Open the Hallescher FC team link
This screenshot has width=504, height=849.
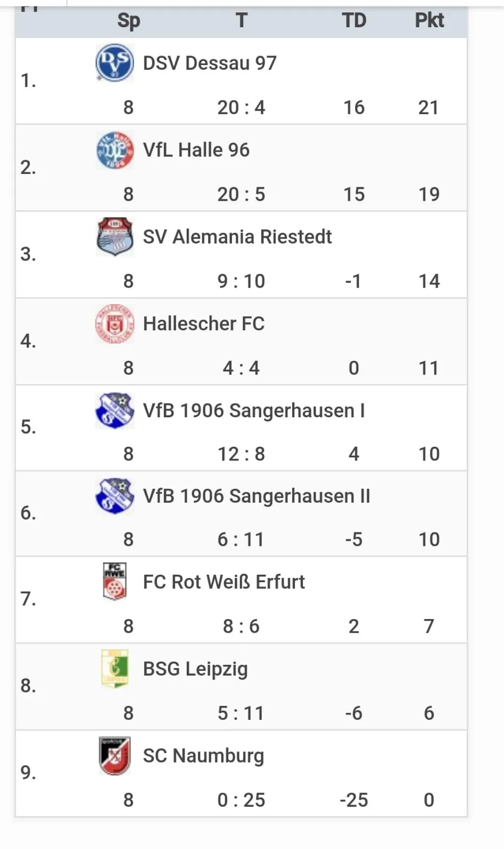[x=203, y=323]
